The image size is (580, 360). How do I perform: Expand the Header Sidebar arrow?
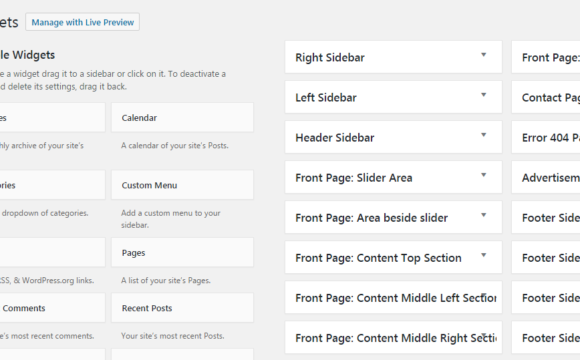click(x=483, y=135)
